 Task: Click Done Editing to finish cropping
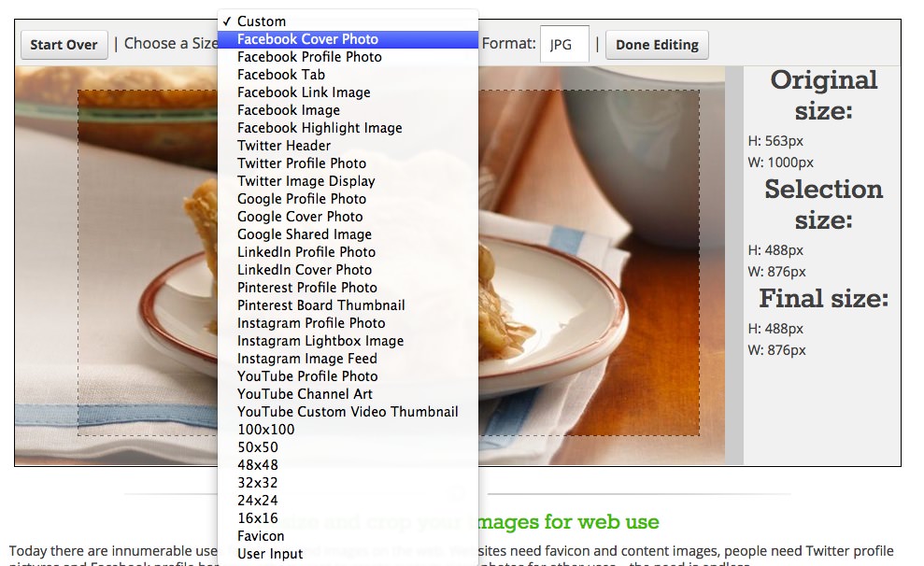pyautogui.click(x=656, y=44)
